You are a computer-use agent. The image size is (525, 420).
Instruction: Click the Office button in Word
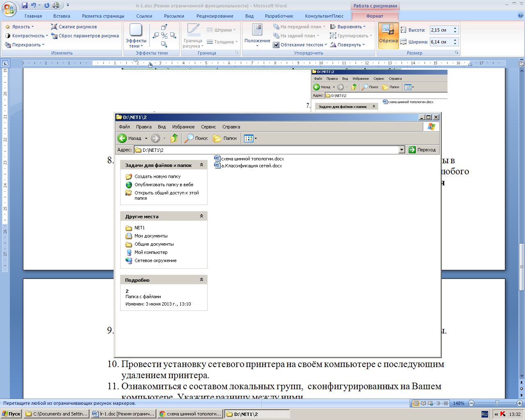pyautogui.click(x=9, y=9)
